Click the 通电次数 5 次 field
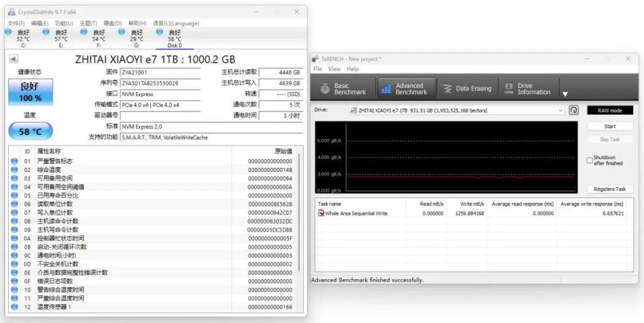 [x=281, y=105]
